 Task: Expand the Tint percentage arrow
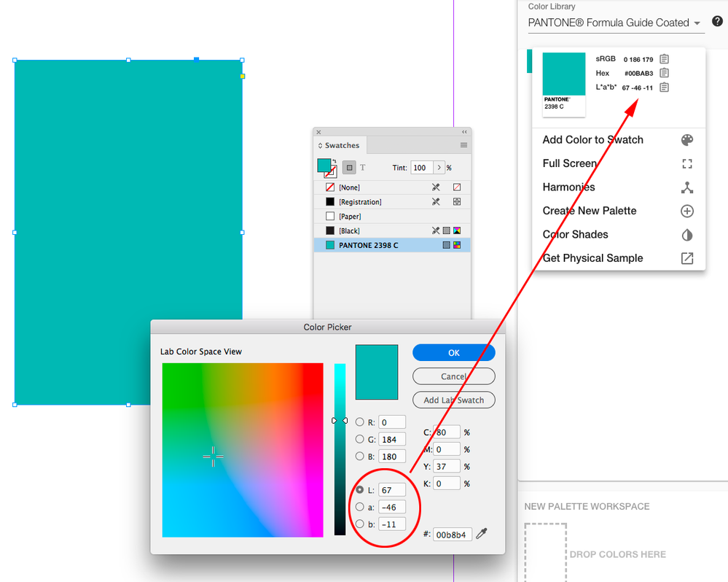(439, 168)
